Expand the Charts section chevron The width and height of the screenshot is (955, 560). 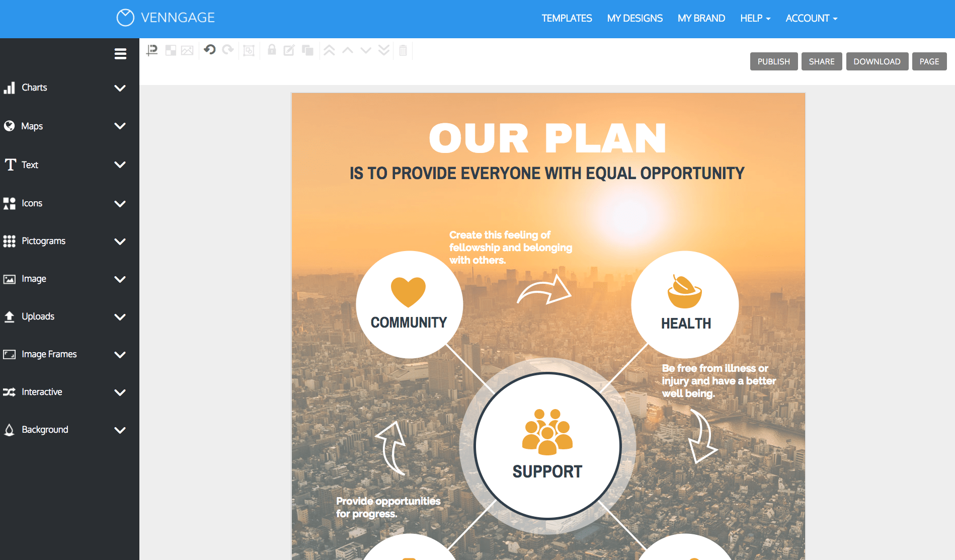[x=120, y=88]
